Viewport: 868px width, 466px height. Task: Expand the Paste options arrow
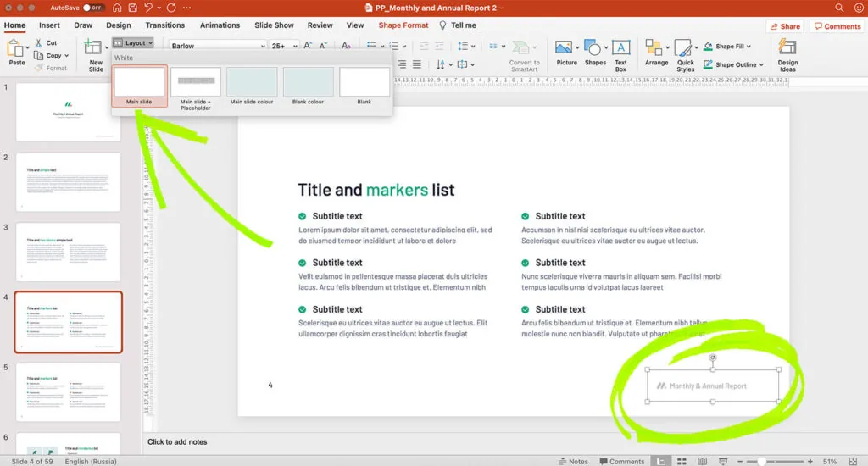click(x=28, y=48)
